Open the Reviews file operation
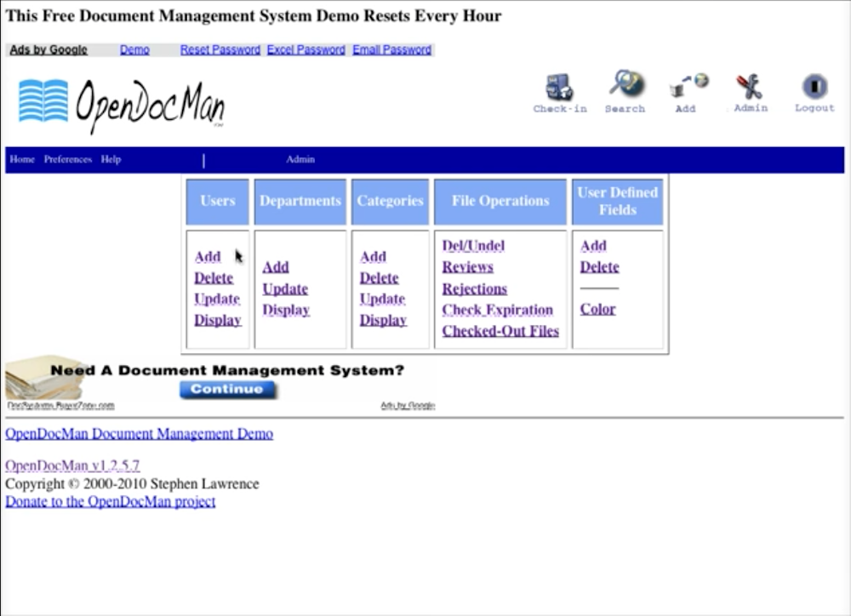The image size is (851, 616). 468,267
